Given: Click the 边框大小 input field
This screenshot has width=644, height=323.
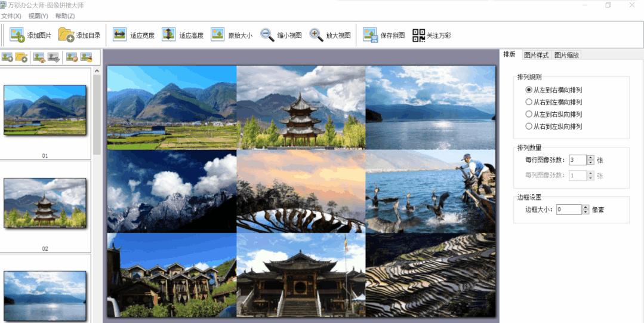Looking at the screenshot, I should coord(569,210).
